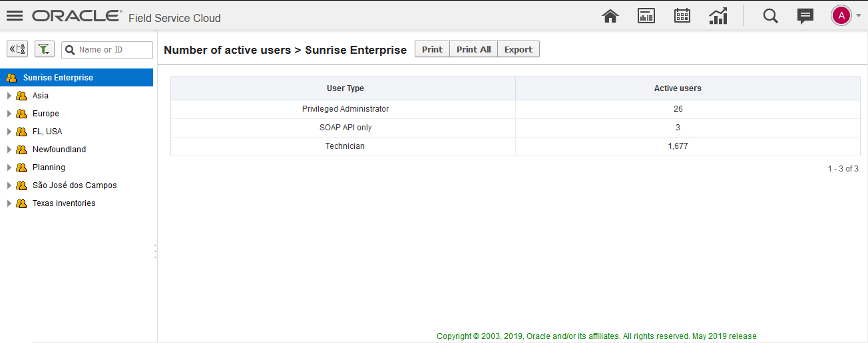The image size is (868, 343).
Task: Click the Sunrise Enterprise group icon
Action: tap(11, 78)
